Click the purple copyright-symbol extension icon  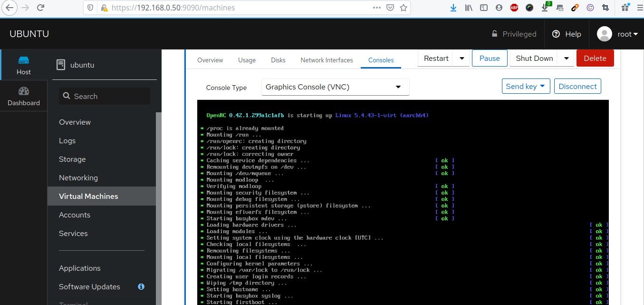pos(590,8)
